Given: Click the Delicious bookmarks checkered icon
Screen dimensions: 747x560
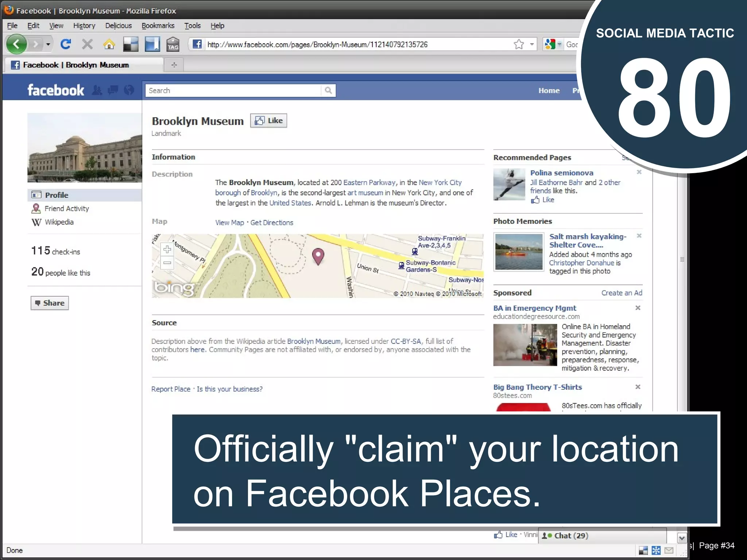Looking at the screenshot, I should (x=130, y=44).
